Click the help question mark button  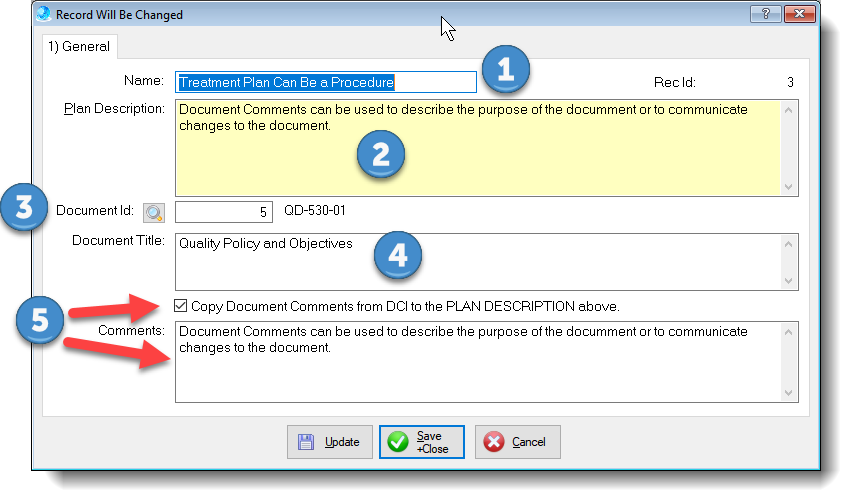point(763,16)
